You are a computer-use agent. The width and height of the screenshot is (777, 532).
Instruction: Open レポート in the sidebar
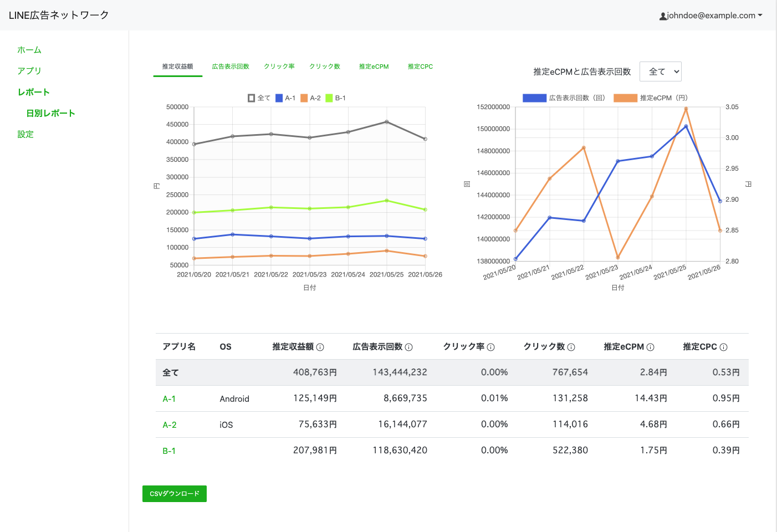(34, 92)
